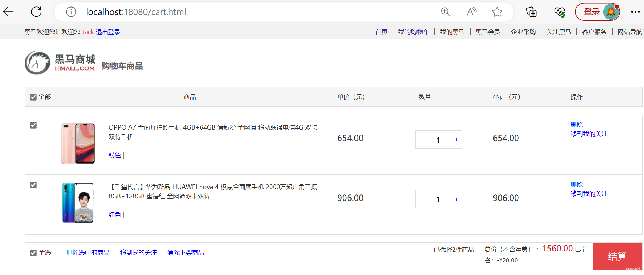
Task: Click 删除选中的商品 in bottom bar
Action: (x=88, y=253)
